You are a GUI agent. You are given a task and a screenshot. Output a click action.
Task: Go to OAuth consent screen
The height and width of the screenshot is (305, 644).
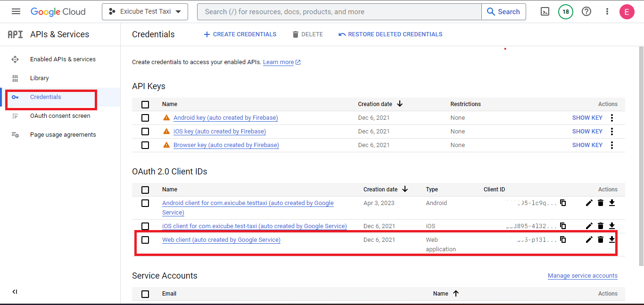[60, 116]
